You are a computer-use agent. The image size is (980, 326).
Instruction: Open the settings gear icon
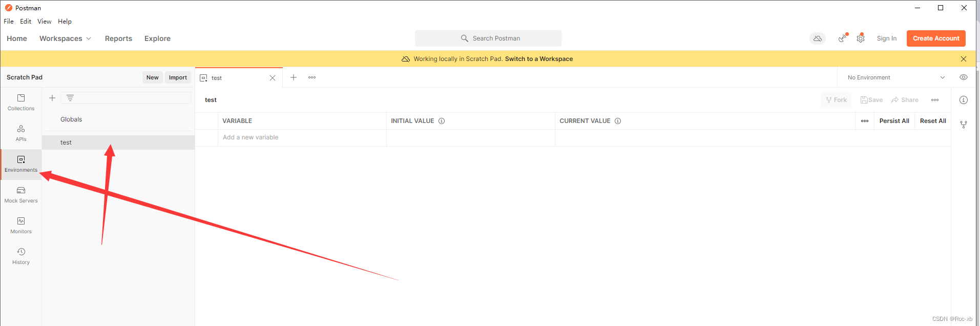pos(861,38)
